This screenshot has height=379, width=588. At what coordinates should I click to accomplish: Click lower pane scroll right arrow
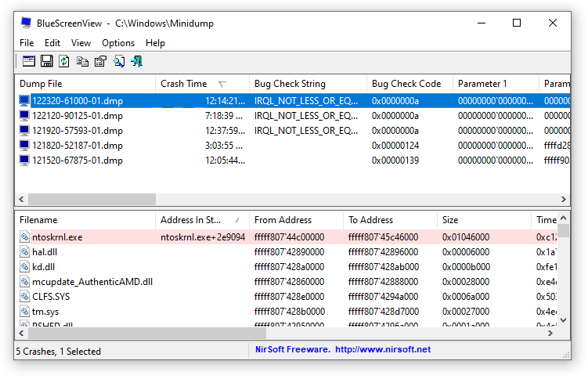click(550, 333)
